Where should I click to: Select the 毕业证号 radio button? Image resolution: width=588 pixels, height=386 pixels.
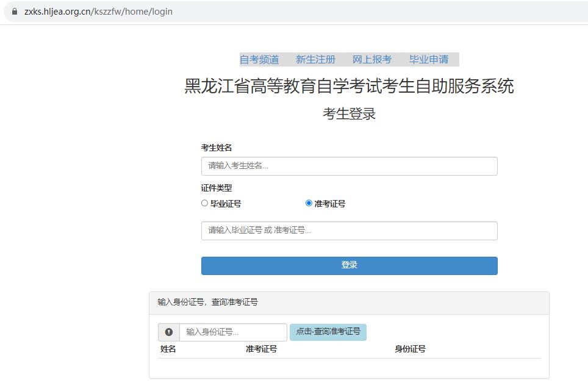(x=204, y=204)
